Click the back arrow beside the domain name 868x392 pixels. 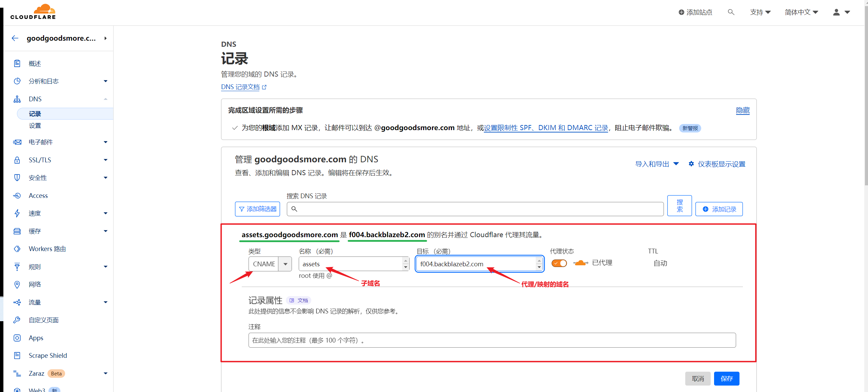tap(15, 38)
